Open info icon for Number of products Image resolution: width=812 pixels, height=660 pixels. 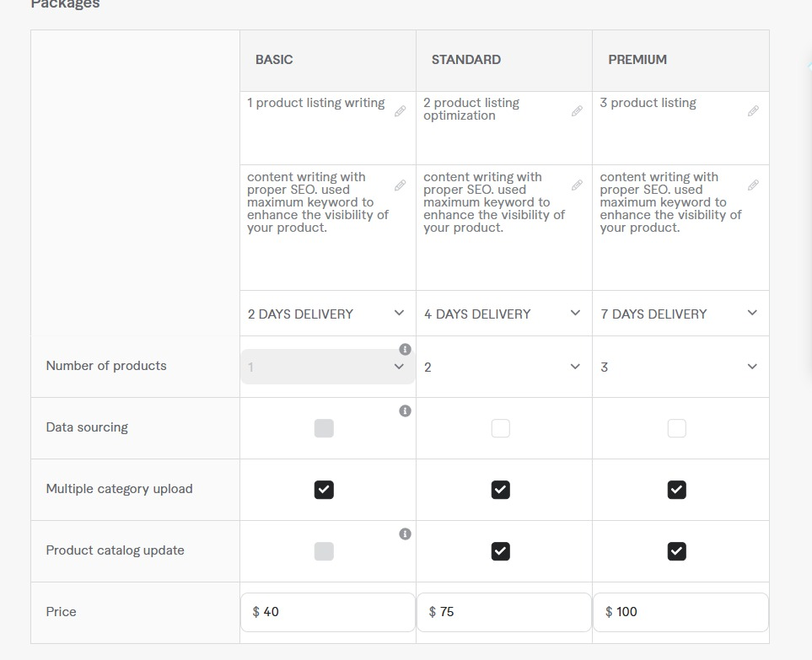405,350
